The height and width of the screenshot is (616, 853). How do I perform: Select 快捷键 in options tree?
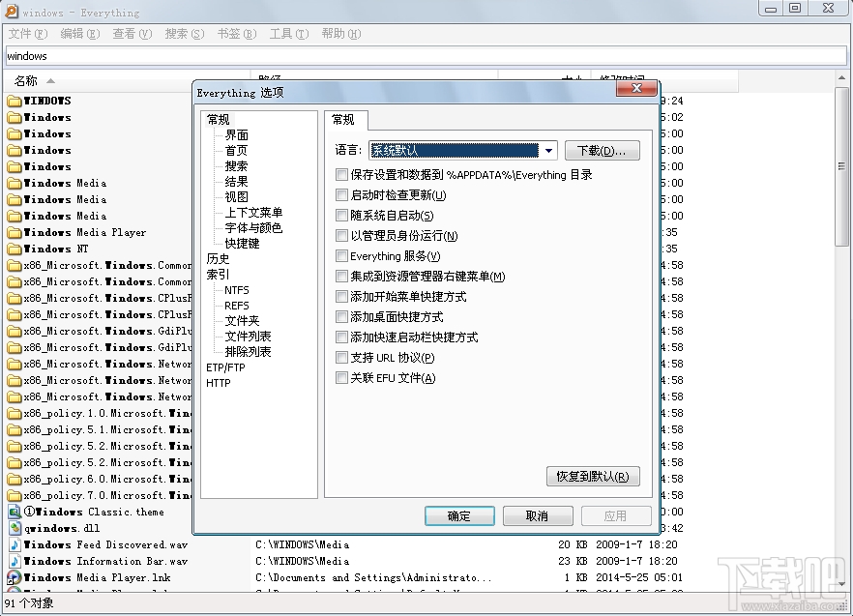(x=243, y=244)
